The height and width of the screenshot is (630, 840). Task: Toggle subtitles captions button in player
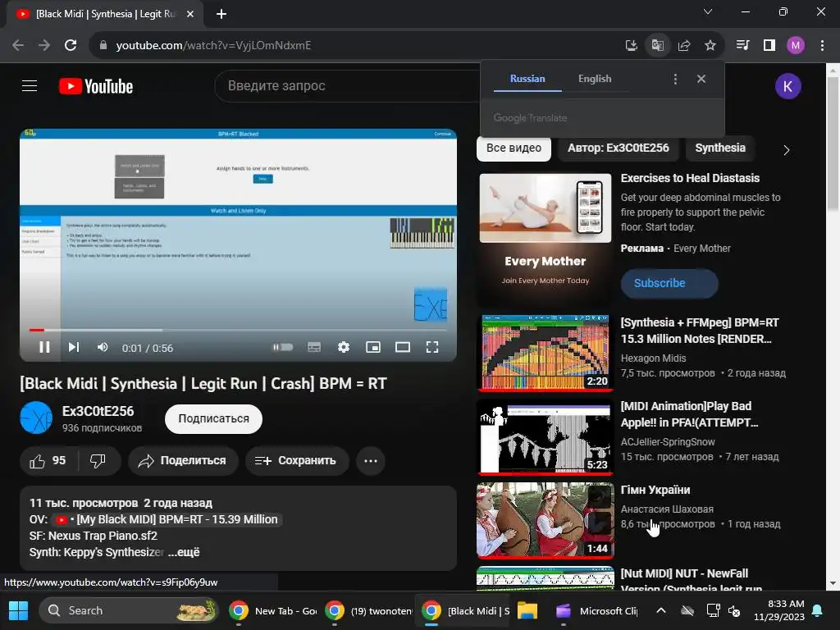coord(314,347)
